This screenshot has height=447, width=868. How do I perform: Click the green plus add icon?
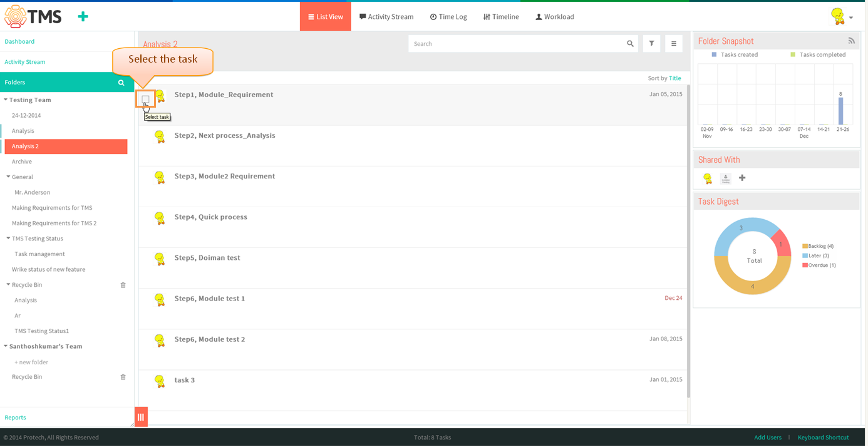point(83,17)
